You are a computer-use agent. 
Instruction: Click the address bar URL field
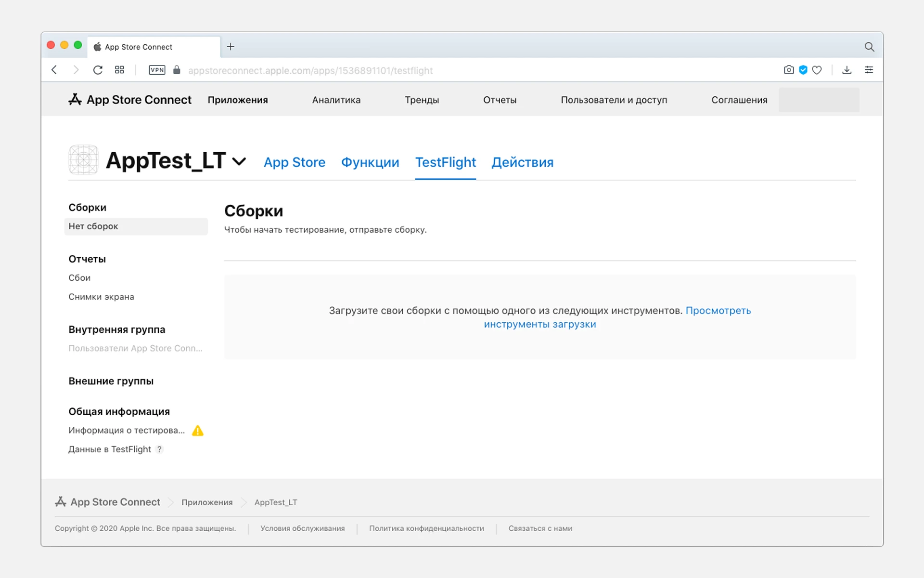[310, 70]
